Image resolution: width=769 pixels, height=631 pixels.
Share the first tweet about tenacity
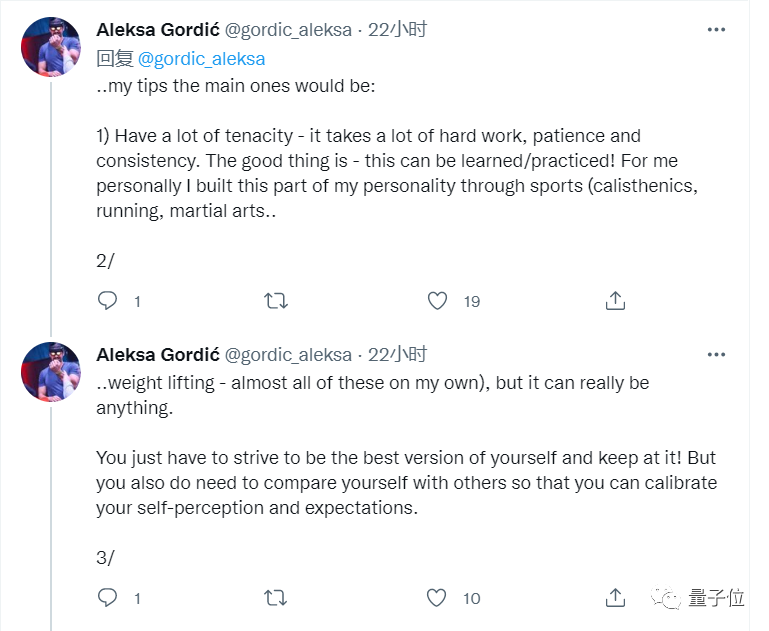coord(616,300)
